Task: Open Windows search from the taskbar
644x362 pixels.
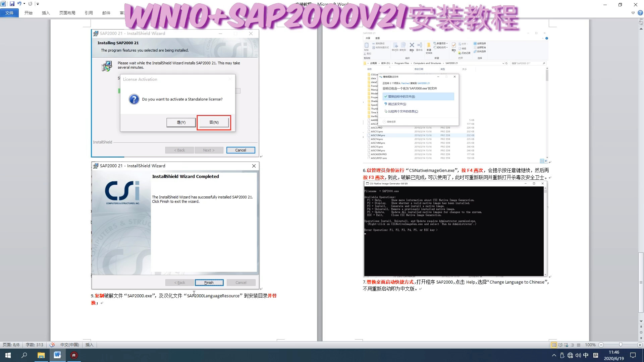Action: [x=24, y=355]
